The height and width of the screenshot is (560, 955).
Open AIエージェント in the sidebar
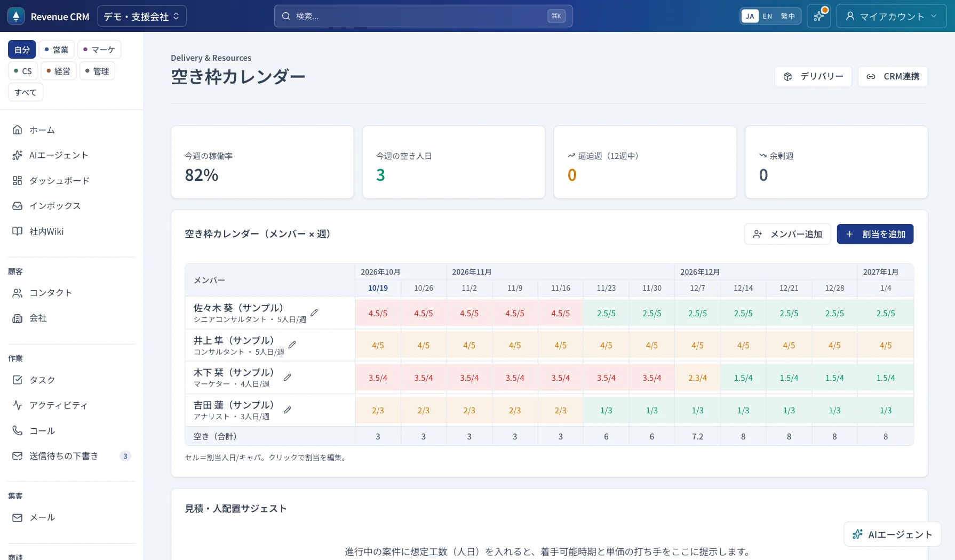tap(71, 155)
